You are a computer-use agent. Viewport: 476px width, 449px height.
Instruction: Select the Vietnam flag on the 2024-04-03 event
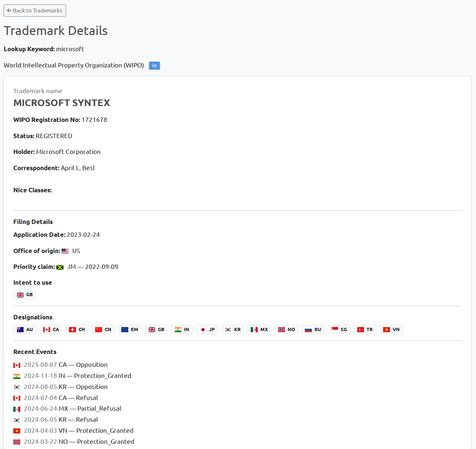pyautogui.click(x=17, y=431)
